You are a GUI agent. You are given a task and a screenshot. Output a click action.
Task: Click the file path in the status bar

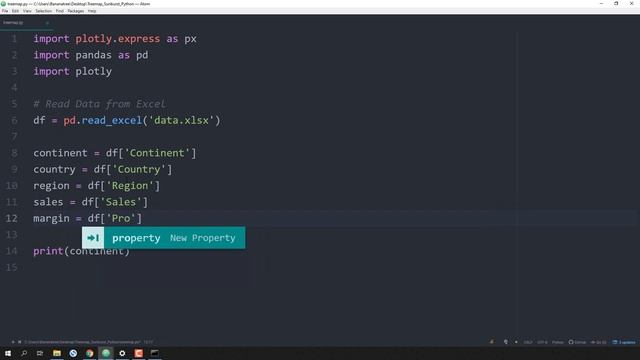pos(82,342)
